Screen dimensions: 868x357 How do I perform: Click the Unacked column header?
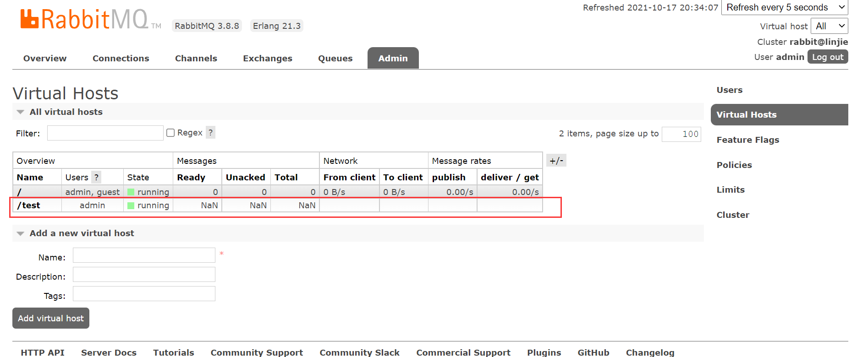click(246, 178)
